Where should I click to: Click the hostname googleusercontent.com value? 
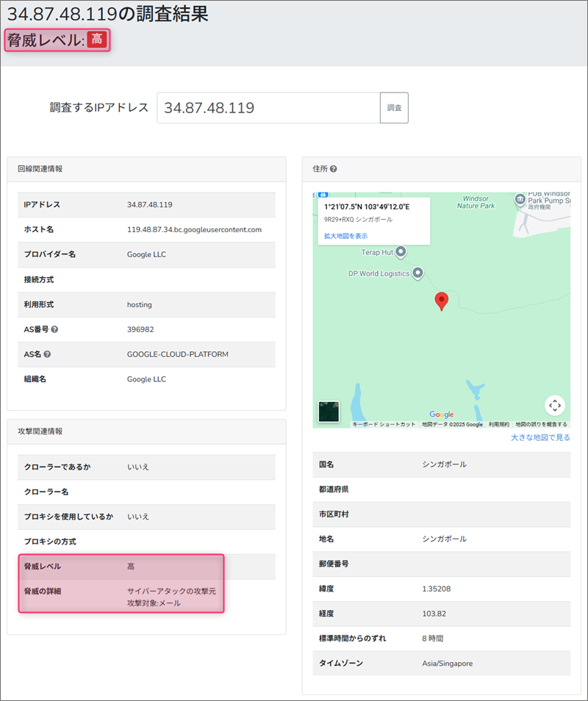coord(194,229)
